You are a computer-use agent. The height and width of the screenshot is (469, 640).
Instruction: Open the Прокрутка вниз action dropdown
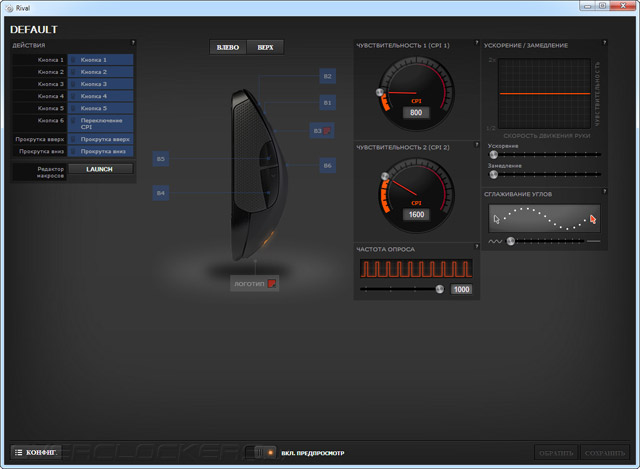pyautogui.click(x=100, y=151)
